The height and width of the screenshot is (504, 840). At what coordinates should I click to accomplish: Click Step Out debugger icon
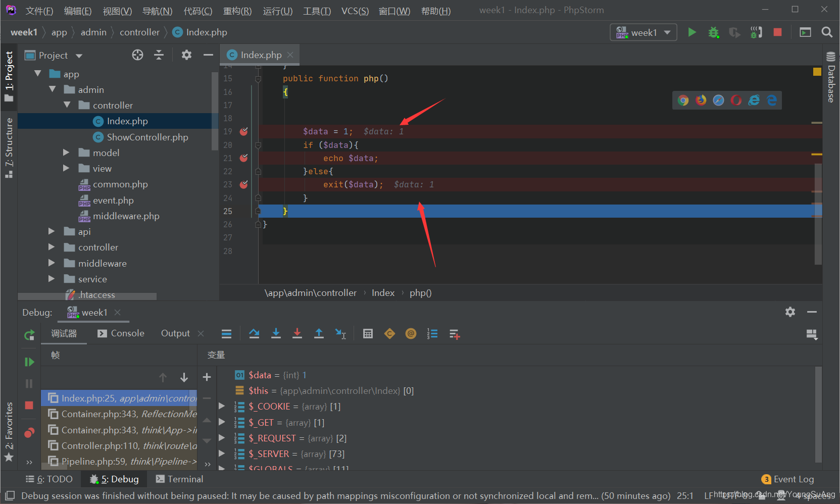[319, 333]
